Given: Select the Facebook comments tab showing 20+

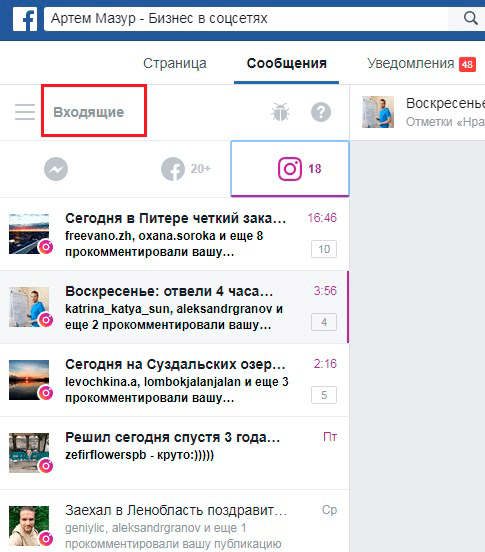Looking at the screenshot, I should click(x=185, y=169).
